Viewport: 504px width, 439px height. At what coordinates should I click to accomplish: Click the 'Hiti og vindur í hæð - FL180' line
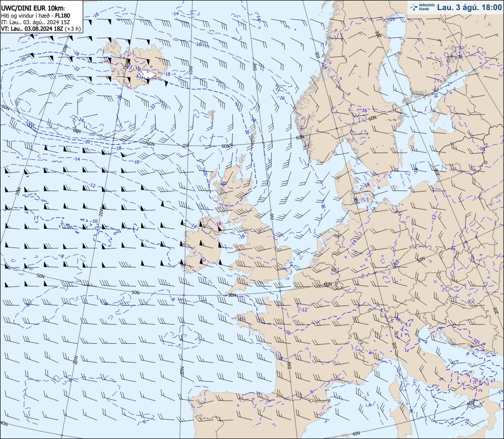tap(35, 16)
